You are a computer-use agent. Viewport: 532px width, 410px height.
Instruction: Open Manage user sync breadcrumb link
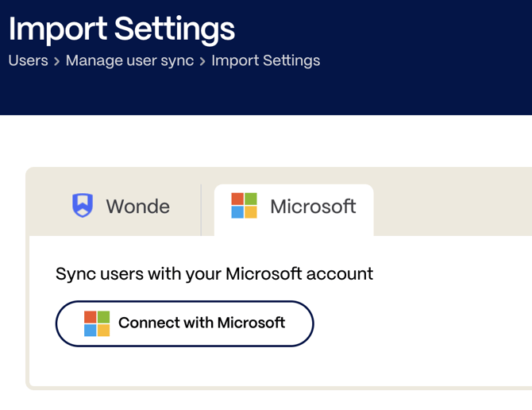pos(129,60)
